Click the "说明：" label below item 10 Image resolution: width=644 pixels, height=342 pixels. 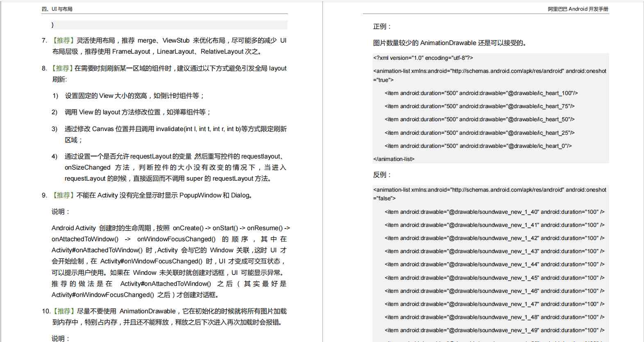pyautogui.click(x=61, y=339)
